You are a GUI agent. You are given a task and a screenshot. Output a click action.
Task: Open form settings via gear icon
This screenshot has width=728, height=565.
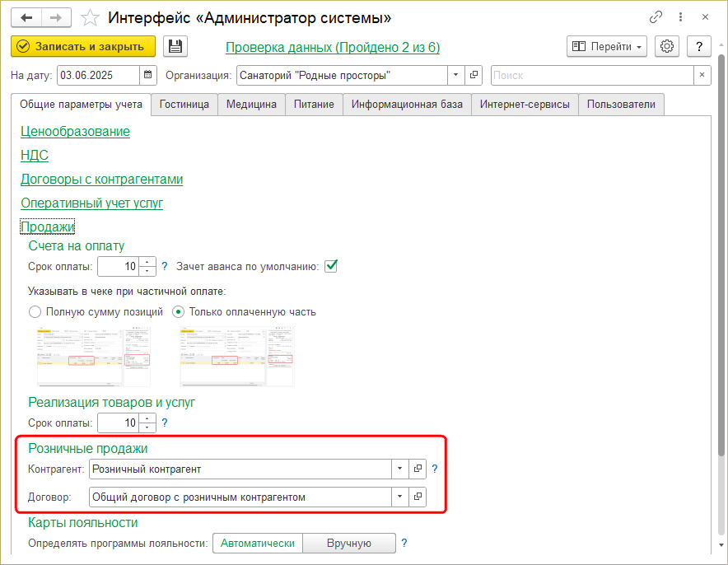point(667,46)
